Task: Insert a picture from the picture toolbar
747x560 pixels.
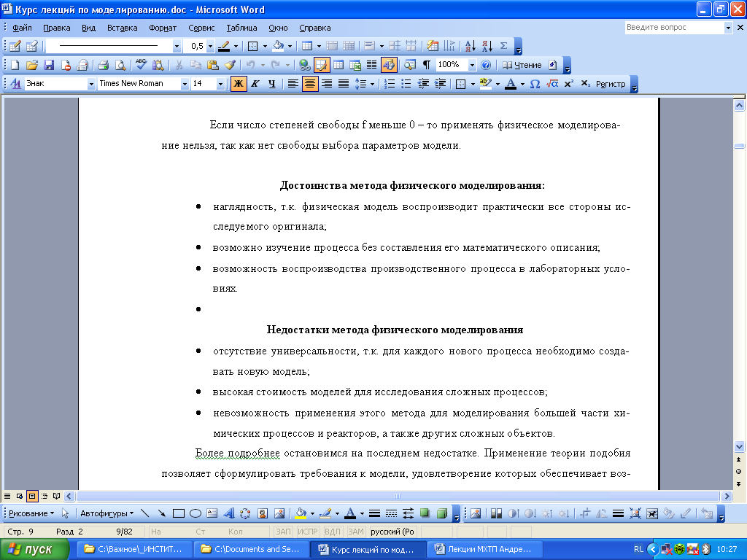Action: coord(476,513)
